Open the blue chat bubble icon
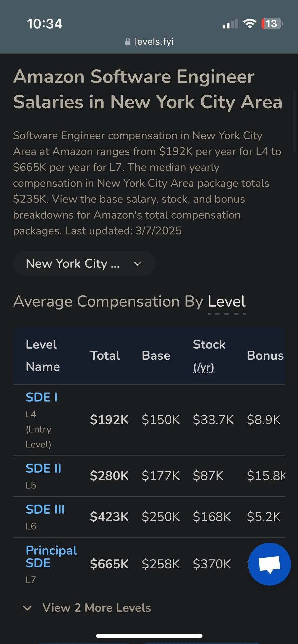The width and height of the screenshot is (298, 644). (x=269, y=564)
